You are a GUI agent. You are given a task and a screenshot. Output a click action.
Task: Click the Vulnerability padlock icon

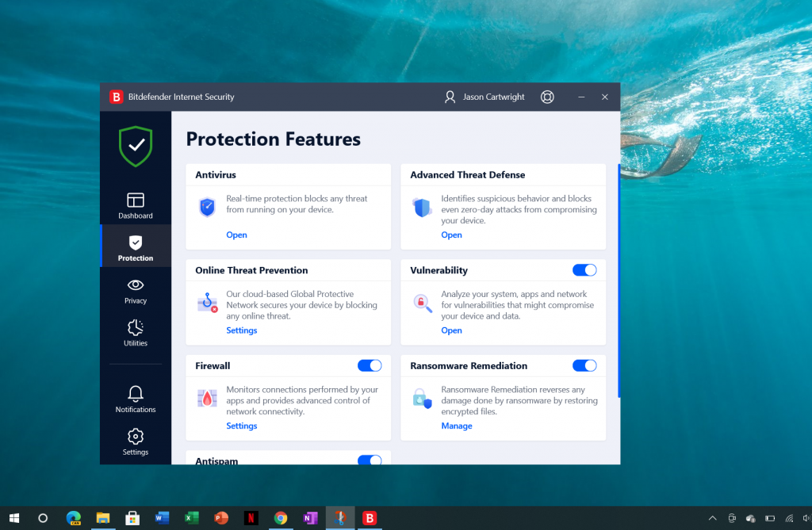tap(422, 303)
